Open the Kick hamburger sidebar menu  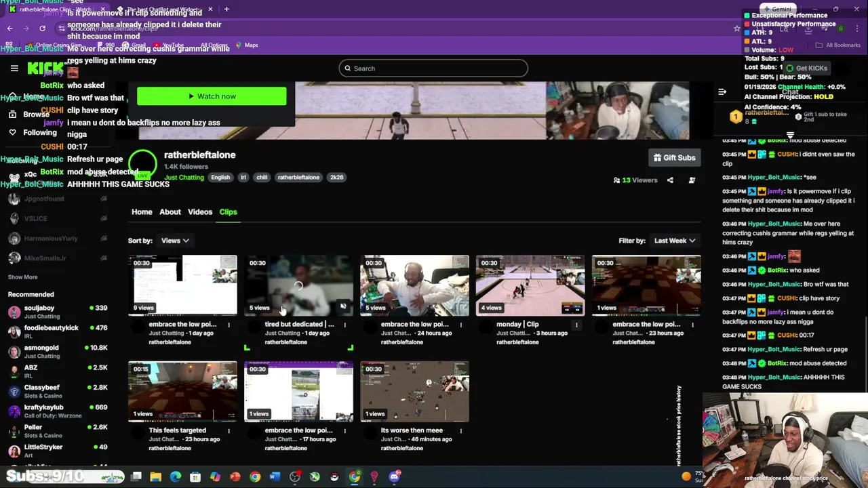point(14,68)
